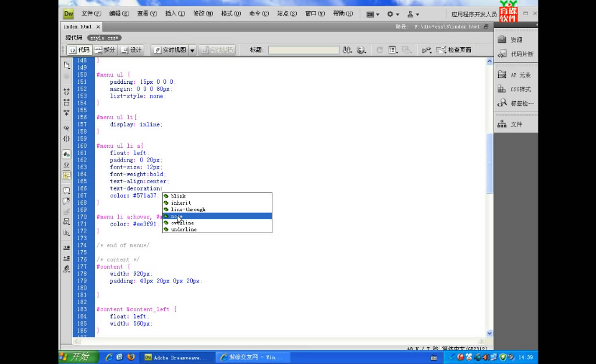The width and height of the screenshot is (596, 364).
Task: Open the 文件 (File) menu
Action: pyautogui.click(x=91, y=13)
